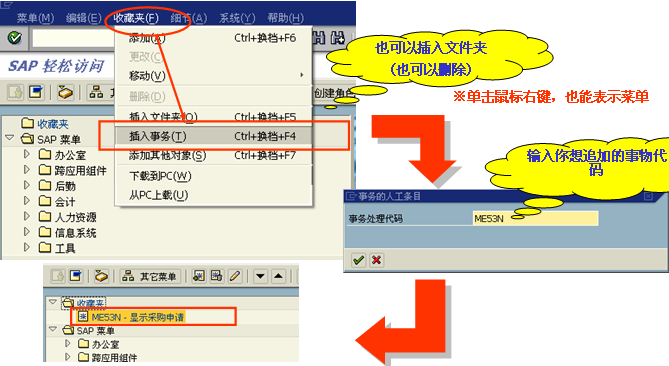
Task: Expand the 工具 tree node
Action: (x=27, y=247)
